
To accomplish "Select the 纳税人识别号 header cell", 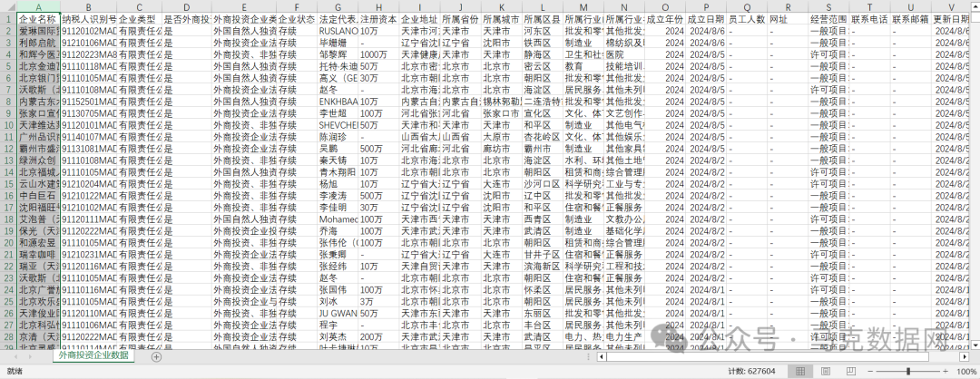I will (88, 19).
